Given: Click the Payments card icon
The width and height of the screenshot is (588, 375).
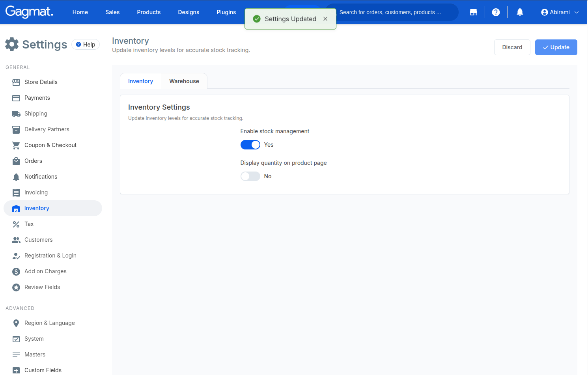Looking at the screenshot, I should [x=16, y=98].
